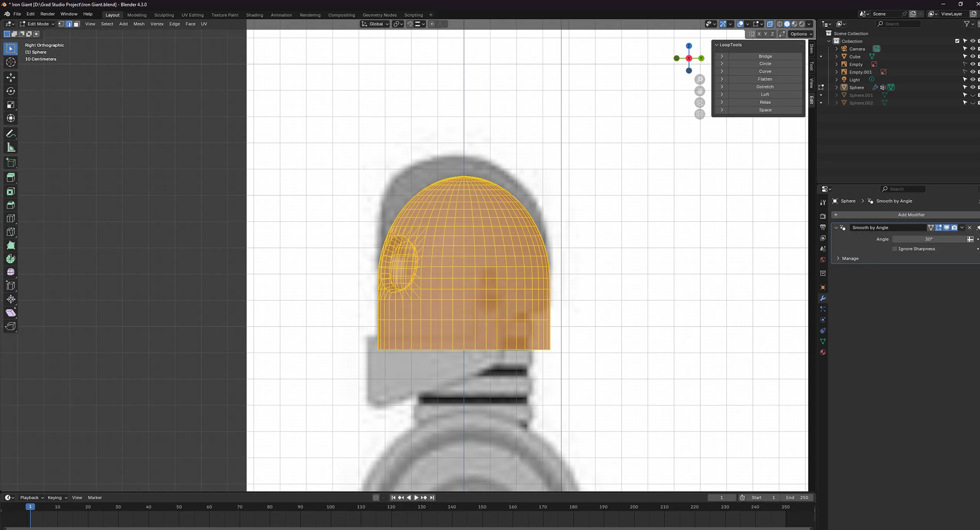980x530 pixels.
Task: Uncheck Collection exclude-from-view-layer checkbox
Action: 957,41
